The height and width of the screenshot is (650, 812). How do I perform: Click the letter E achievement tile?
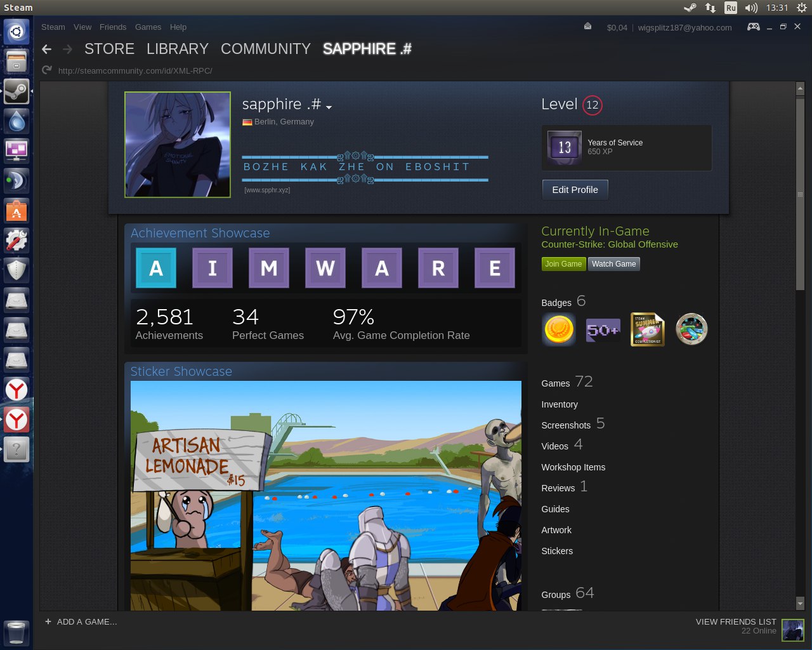coord(495,268)
